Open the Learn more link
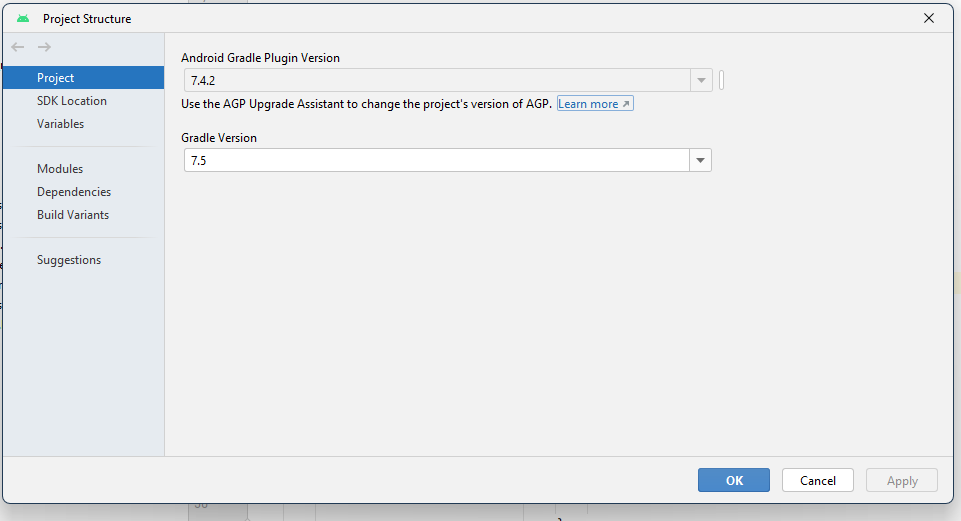The image size is (961, 521). click(594, 104)
